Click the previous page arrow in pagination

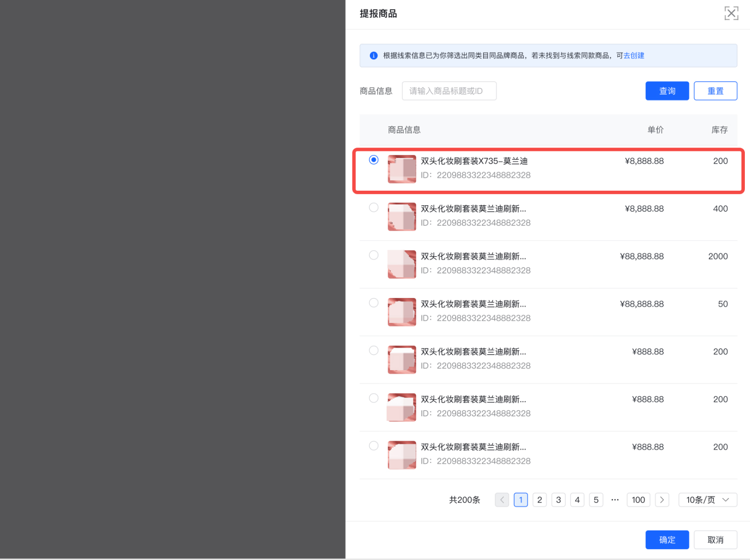(502, 500)
